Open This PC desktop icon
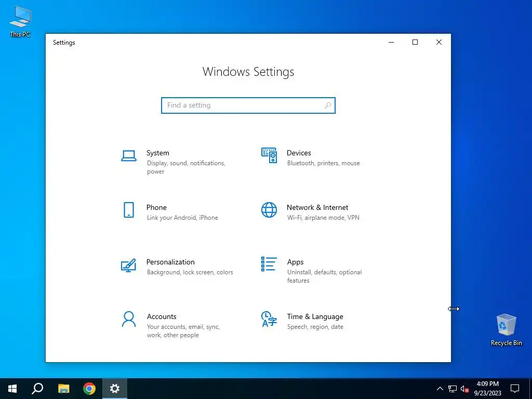Screen dimensions: 532x399 tap(20, 22)
